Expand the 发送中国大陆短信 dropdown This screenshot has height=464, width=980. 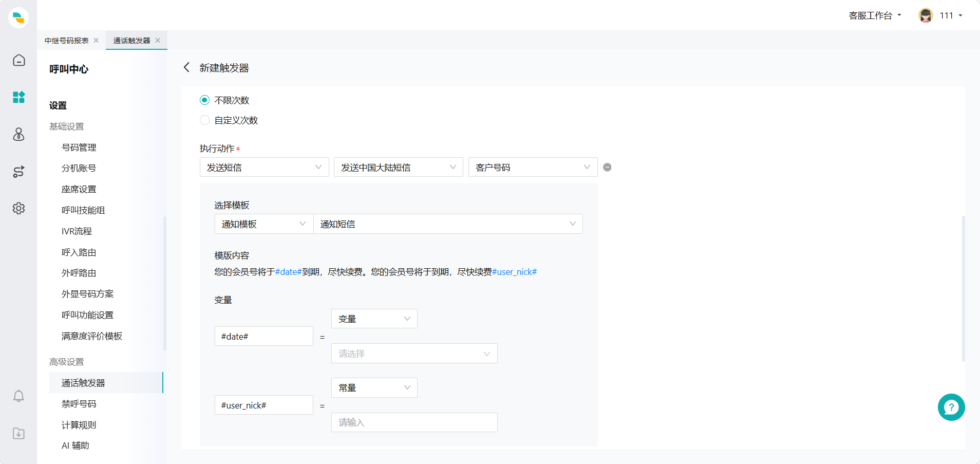tap(398, 168)
